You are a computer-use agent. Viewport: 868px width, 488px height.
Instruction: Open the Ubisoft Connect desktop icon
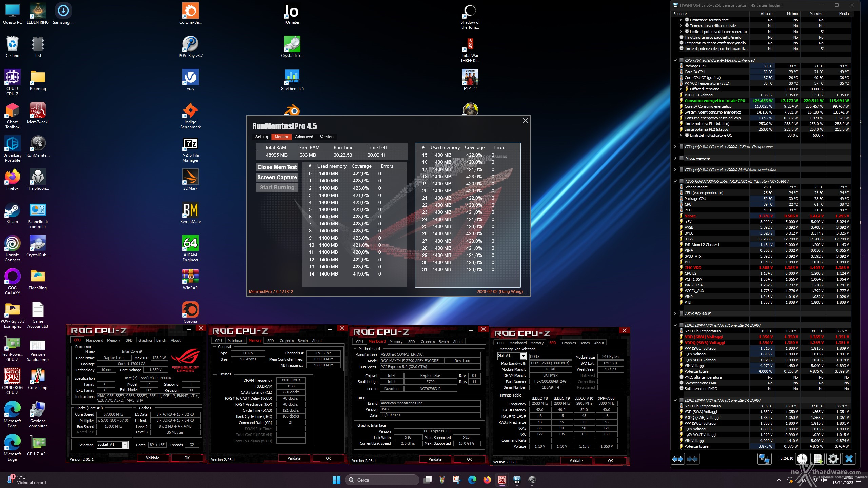tap(13, 248)
